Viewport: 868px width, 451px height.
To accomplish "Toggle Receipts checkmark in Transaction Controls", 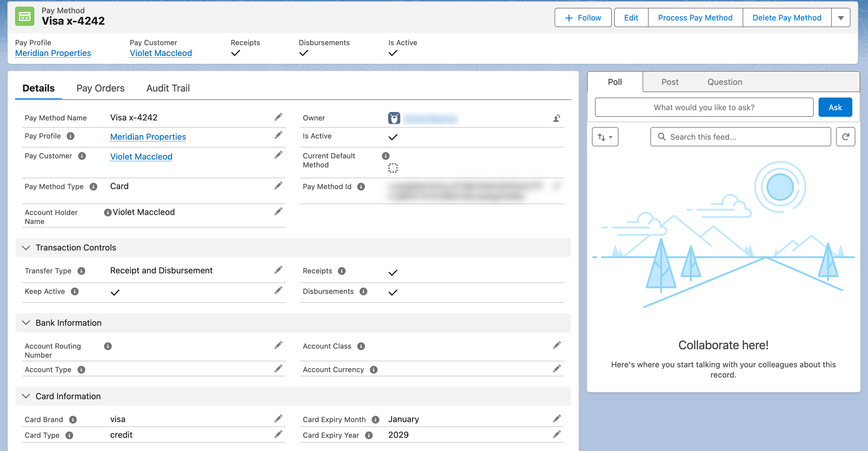I will point(393,273).
